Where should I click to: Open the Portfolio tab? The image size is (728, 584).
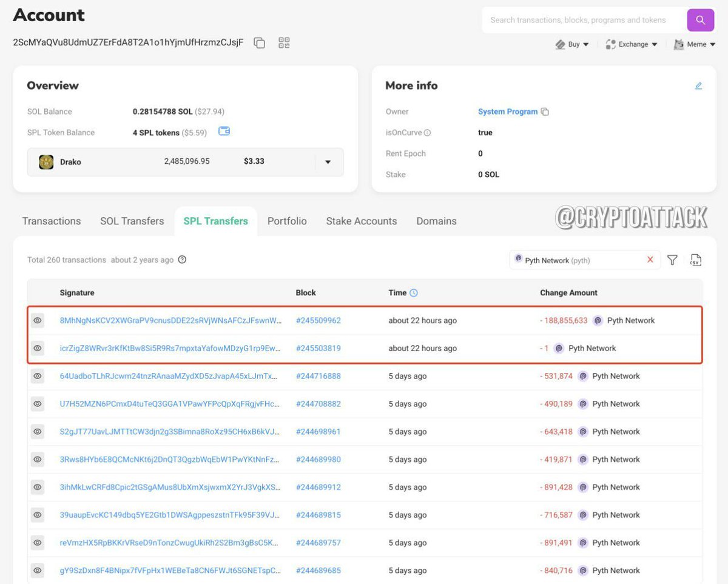[x=287, y=221]
